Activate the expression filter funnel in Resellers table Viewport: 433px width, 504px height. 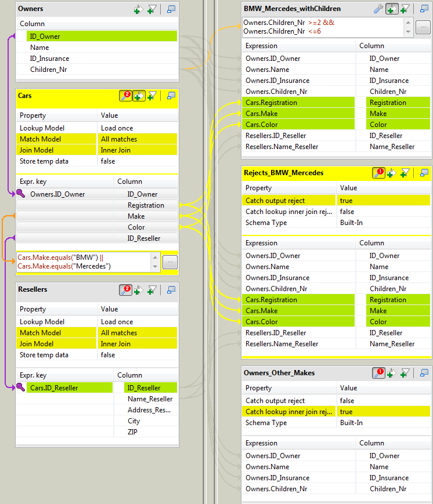coord(152,289)
